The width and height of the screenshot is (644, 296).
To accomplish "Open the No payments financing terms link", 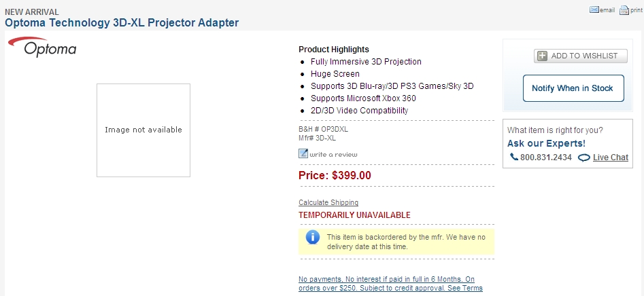I will [x=390, y=284].
